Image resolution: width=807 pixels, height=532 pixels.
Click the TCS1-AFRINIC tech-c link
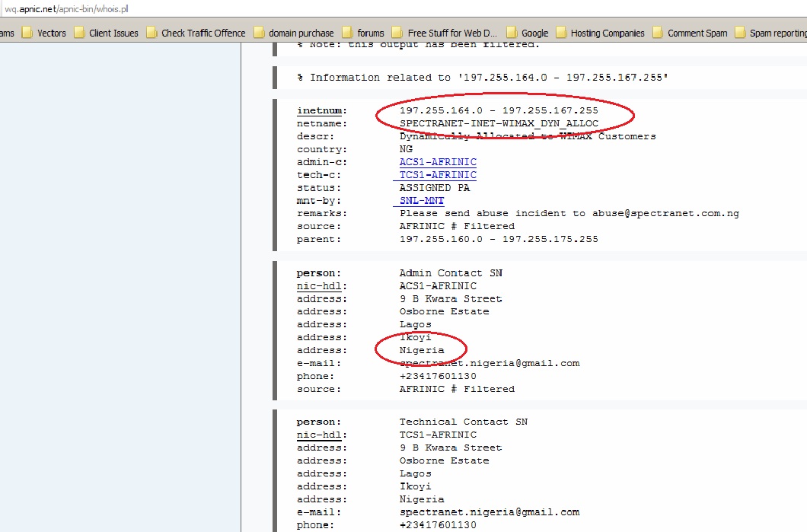tap(438, 175)
